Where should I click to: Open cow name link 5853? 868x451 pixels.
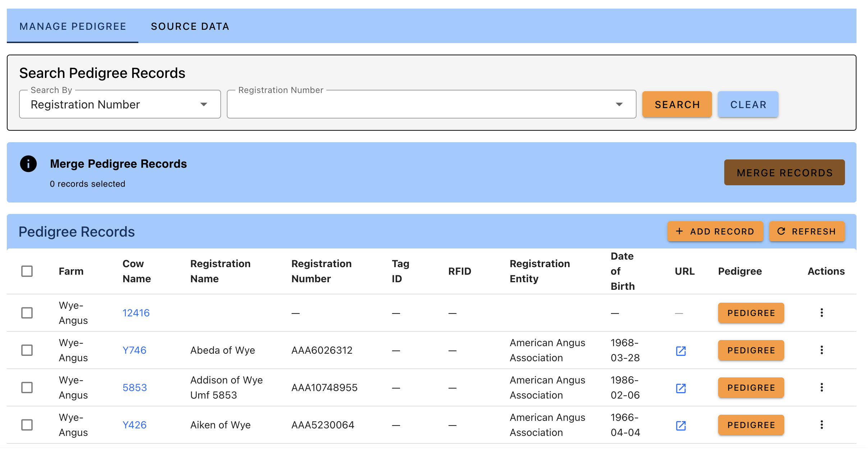[x=135, y=388]
